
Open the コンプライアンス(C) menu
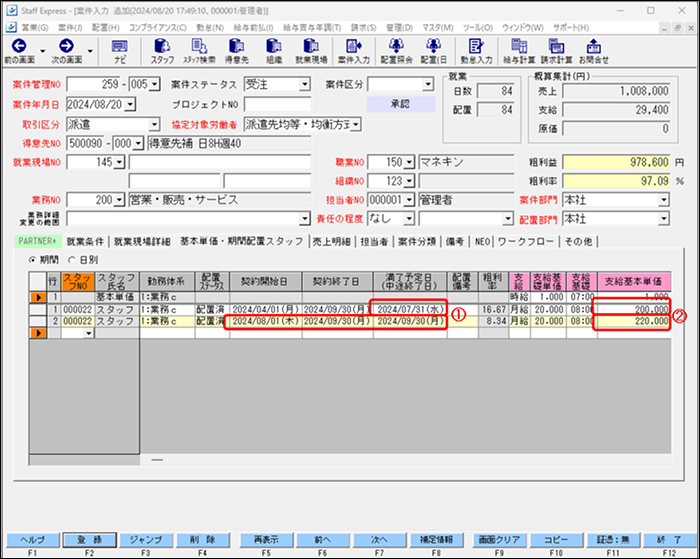158,28
